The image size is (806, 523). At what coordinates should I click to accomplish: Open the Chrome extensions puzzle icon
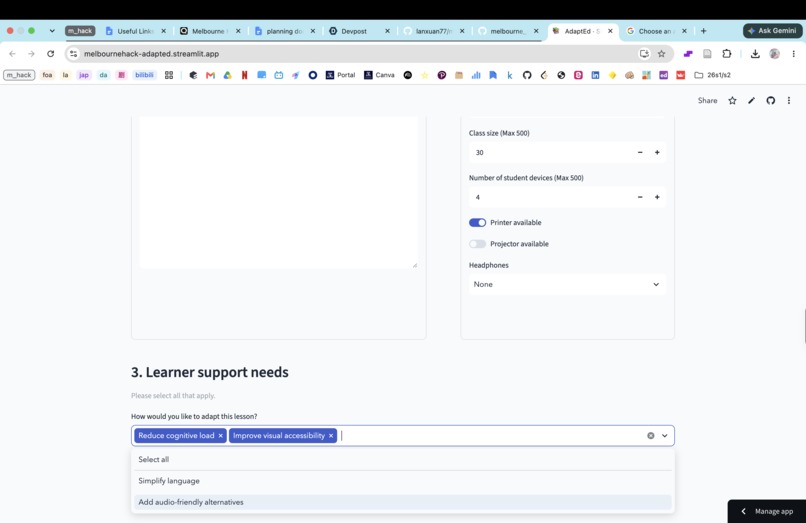click(726, 53)
